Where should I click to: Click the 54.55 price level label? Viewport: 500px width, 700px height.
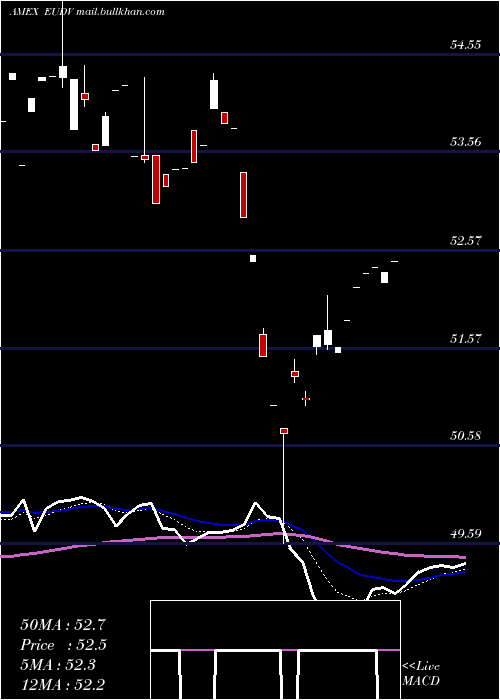click(465, 45)
